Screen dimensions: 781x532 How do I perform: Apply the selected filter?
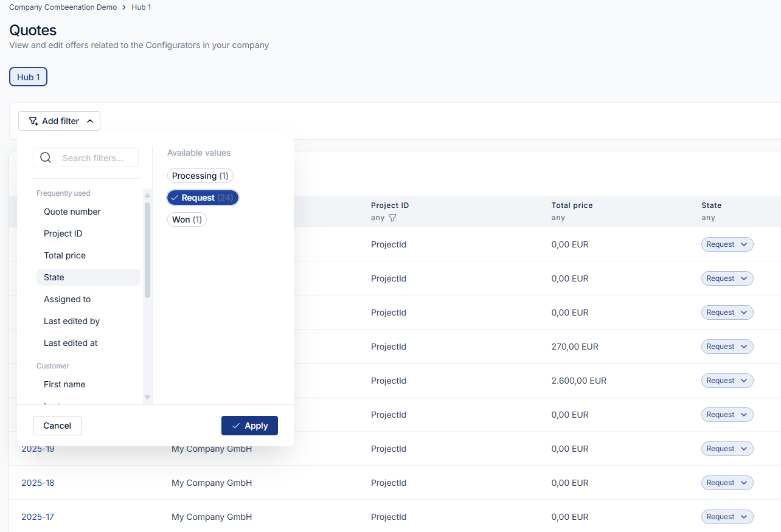click(x=249, y=426)
